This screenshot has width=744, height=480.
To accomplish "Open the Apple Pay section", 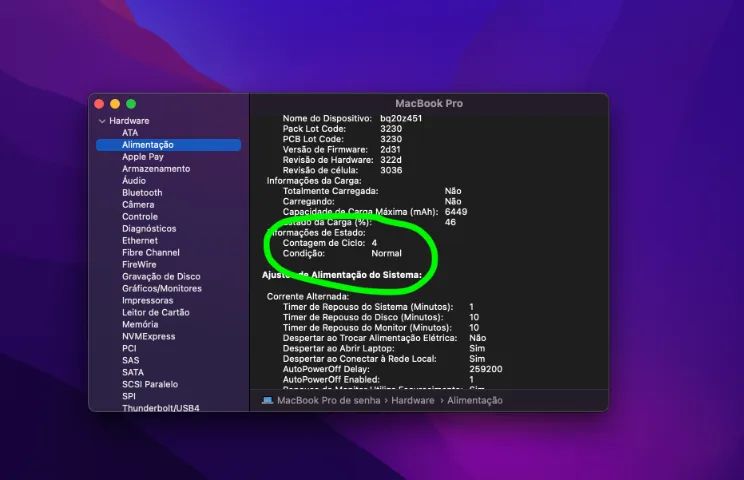I will pos(143,157).
